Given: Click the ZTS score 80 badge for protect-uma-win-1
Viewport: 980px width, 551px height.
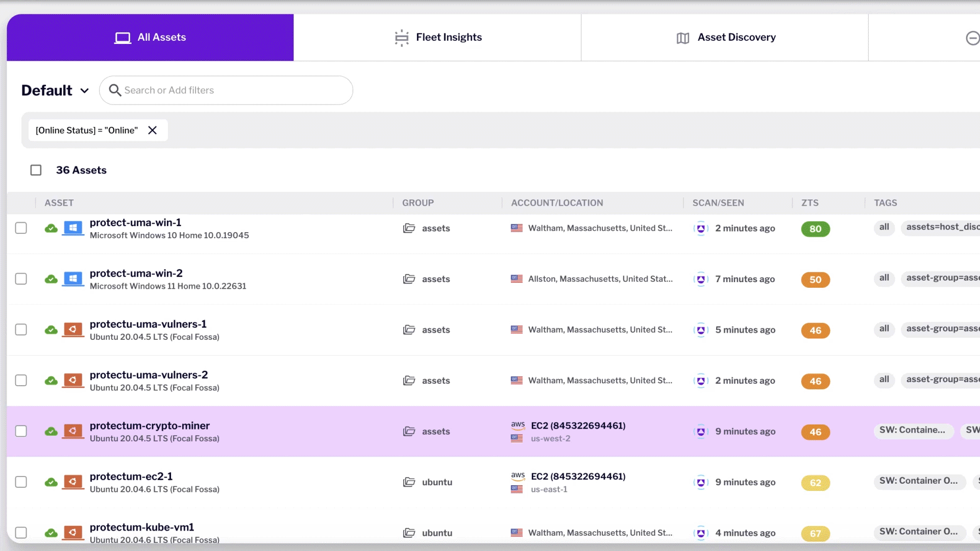Looking at the screenshot, I should (x=815, y=228).
